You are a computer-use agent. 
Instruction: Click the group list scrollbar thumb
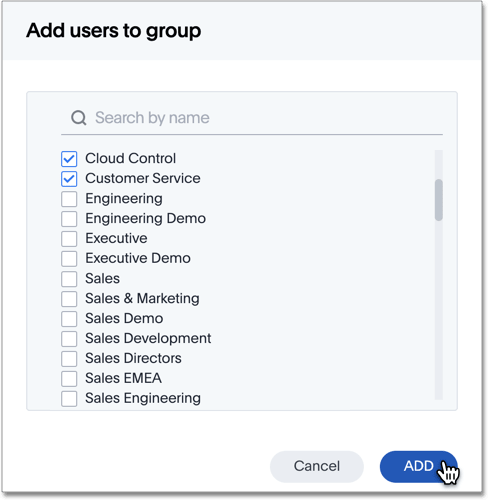point(439,200)
